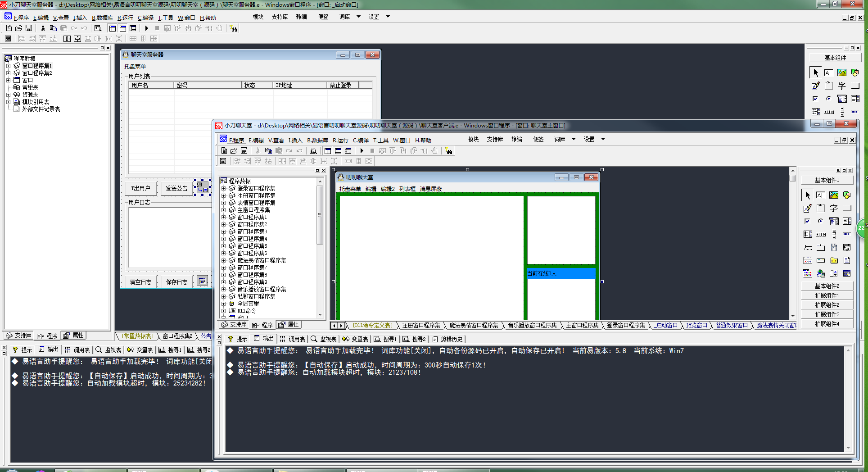Open the B.数据库 menu in the back server window
The width and height of the screenshot is (868, 472).
(102, 18)
